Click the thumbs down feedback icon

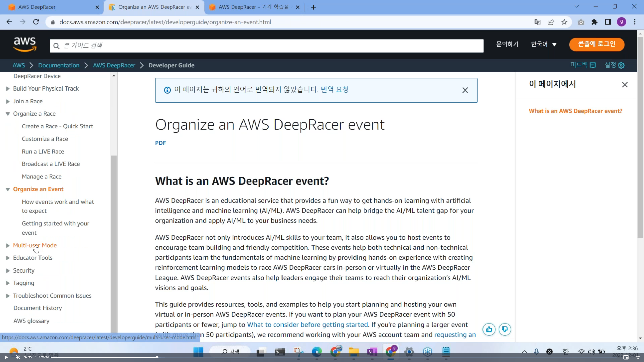point(505,329)
